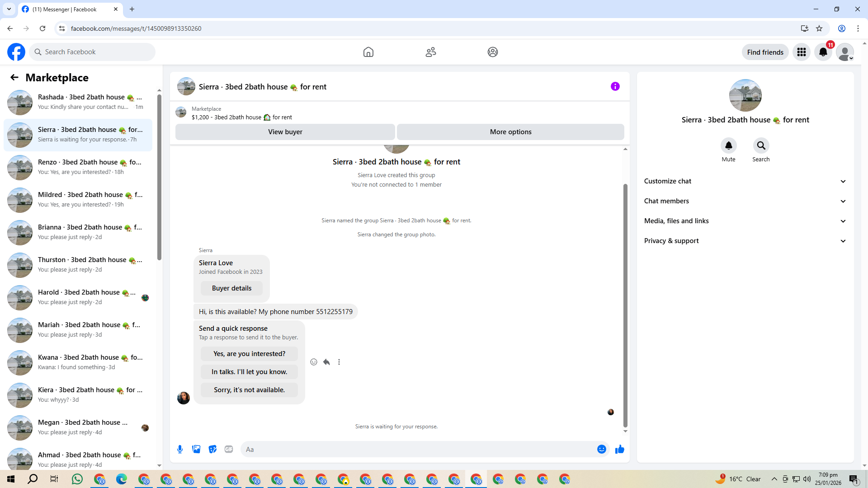The width and height of the screenshot is (868, 488).
Task: Focus the Search Facebook field
Action: click(x=92, y=52)
